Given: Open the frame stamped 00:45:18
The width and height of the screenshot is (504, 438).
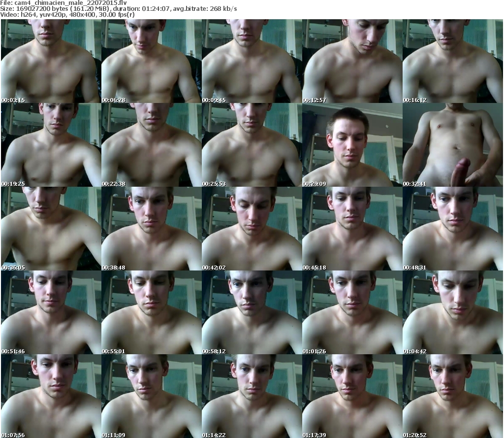Looking at the screenshot, I should 352,229.
